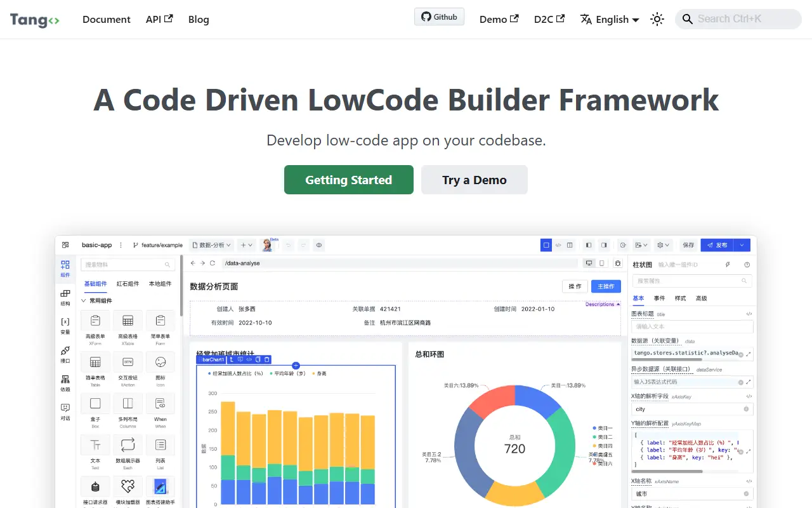Open the D2C external link
The width and height of the screenshot is (812, 508).
click(549, 19)
